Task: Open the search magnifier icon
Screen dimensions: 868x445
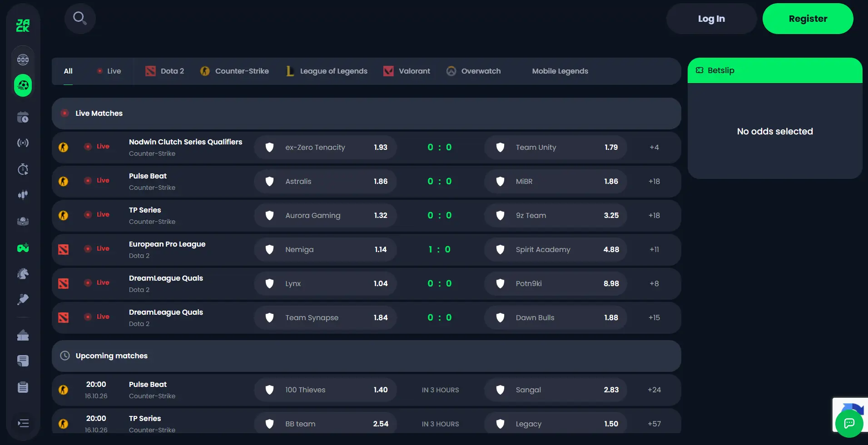Action: pos(80,19)
